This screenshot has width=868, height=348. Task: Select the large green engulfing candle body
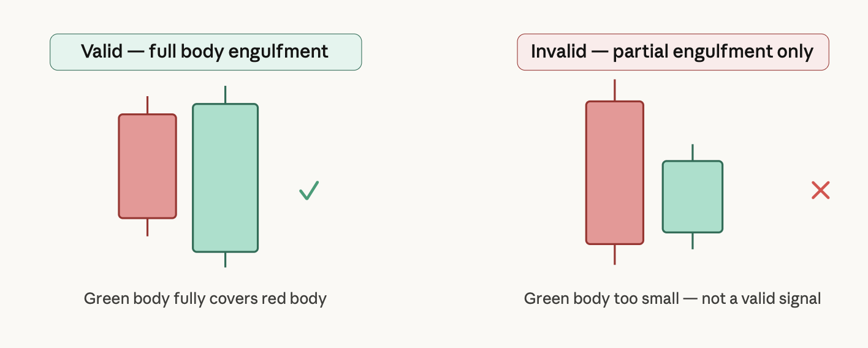tap(226, 178)
